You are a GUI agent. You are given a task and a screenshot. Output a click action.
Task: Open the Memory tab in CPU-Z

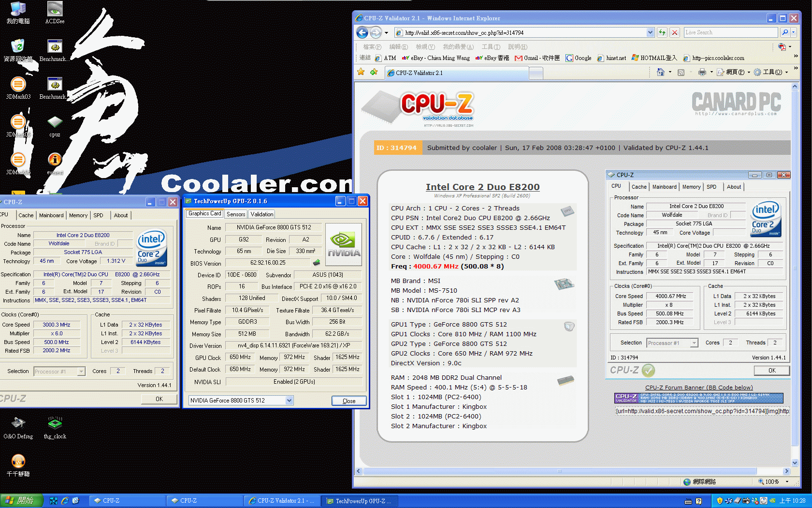click(x=78, y=215)
